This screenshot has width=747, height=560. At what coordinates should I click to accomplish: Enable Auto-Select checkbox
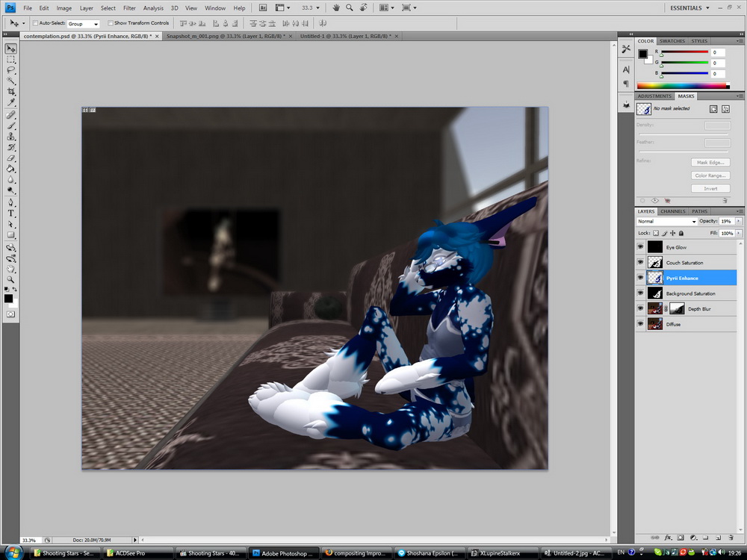[x=35, y=23]
